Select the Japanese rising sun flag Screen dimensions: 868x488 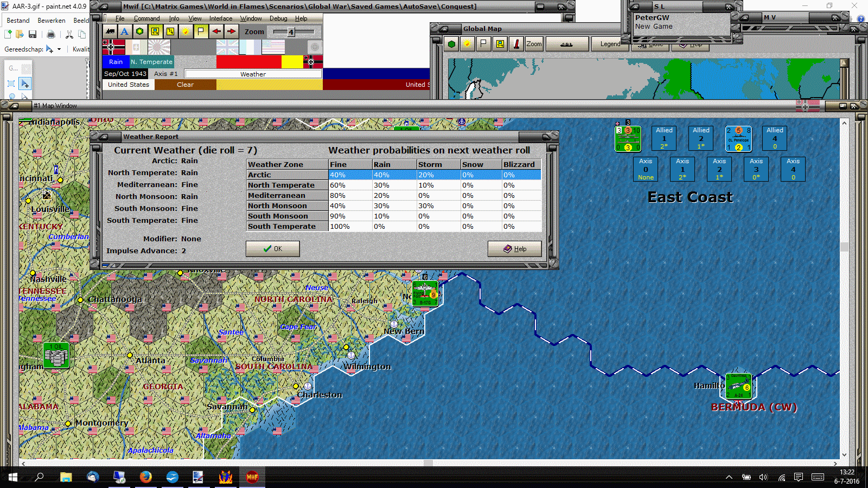159,47
